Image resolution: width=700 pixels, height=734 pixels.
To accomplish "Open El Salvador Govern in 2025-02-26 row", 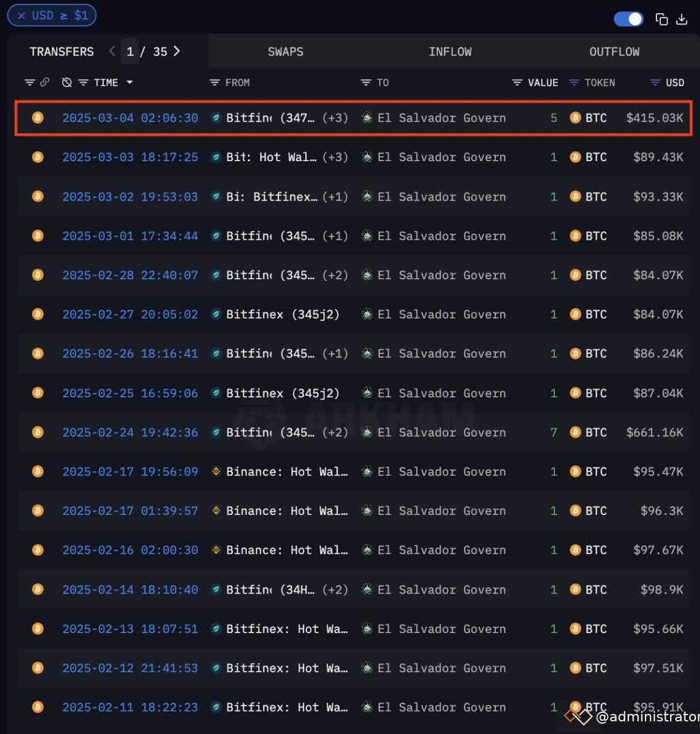I will click(x=442, y=354).
